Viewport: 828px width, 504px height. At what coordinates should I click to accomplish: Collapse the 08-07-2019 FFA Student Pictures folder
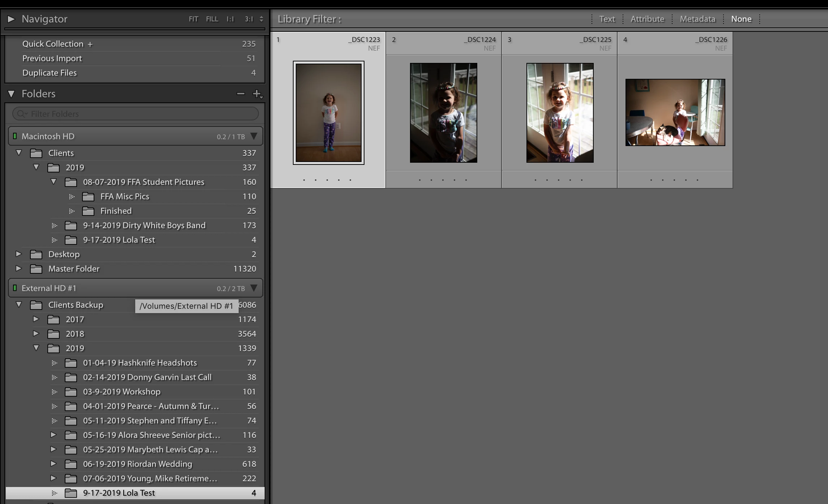[x=54, y=182]
